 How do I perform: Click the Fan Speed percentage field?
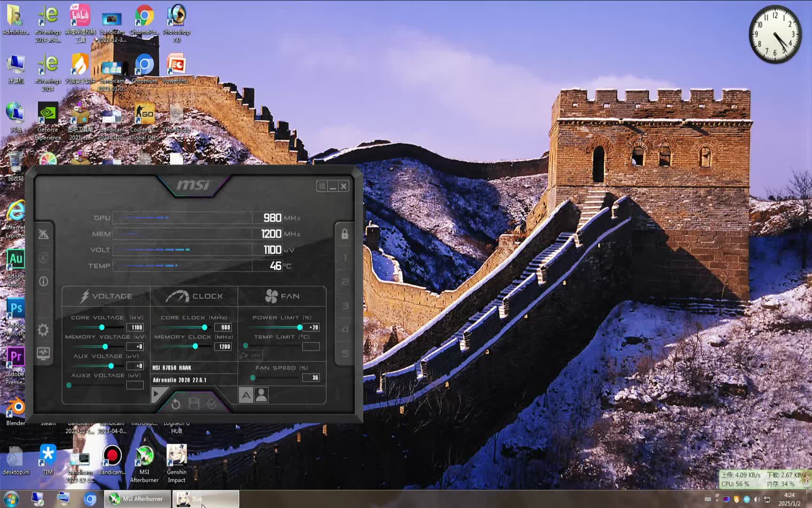point(311,378)
